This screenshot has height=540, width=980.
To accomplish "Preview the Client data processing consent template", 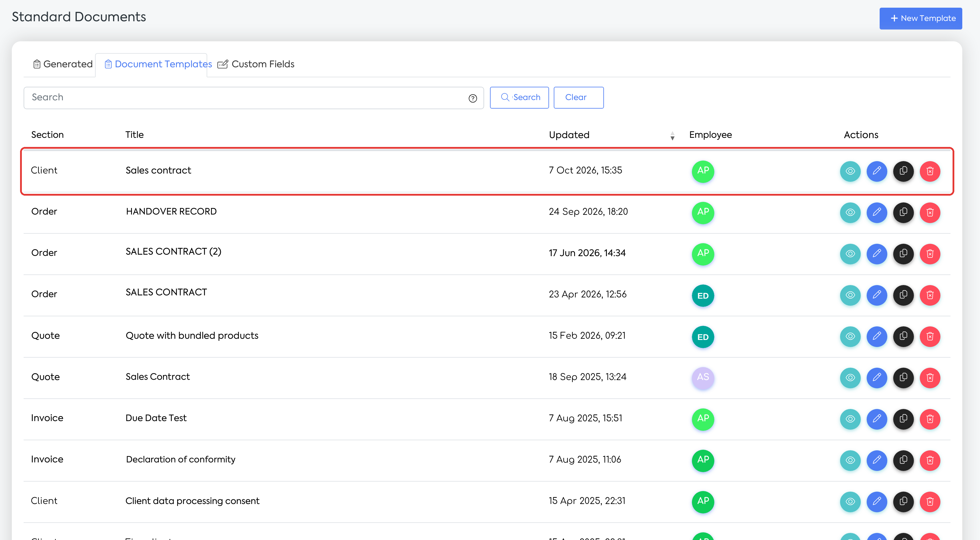I will pos(850,502).
